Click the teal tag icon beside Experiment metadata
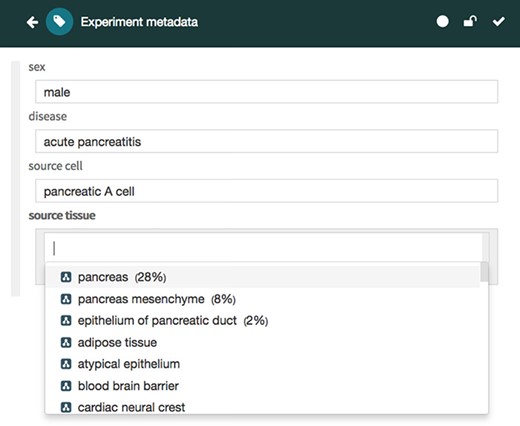Screen dimensions: 520x426 click(x=59, y=22)
